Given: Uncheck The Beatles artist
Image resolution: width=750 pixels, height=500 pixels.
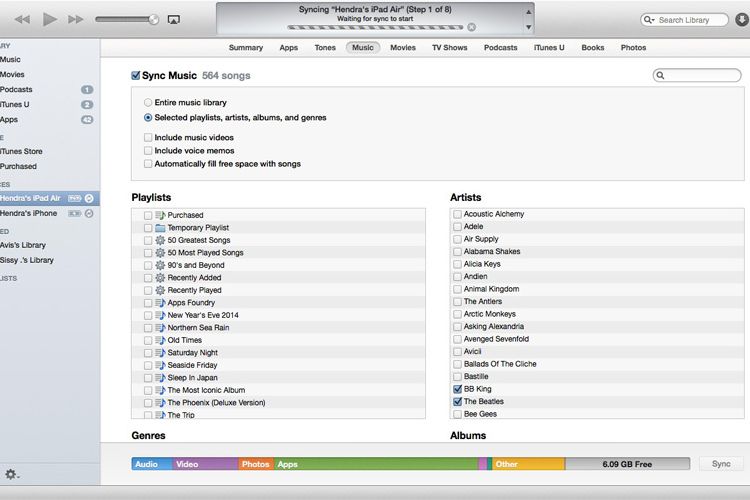Looking at the screenshot, I should click(x=457, y=401).
